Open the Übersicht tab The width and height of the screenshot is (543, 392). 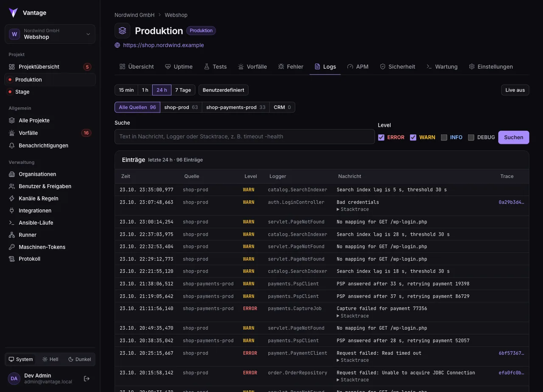click(137, 67)
